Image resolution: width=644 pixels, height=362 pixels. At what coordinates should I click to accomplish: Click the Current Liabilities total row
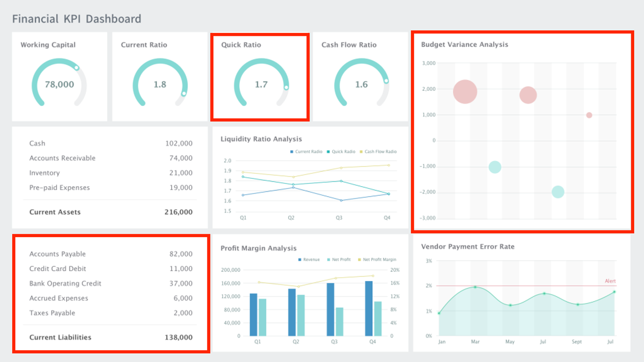pyautogui.click(x=111, y=337)
